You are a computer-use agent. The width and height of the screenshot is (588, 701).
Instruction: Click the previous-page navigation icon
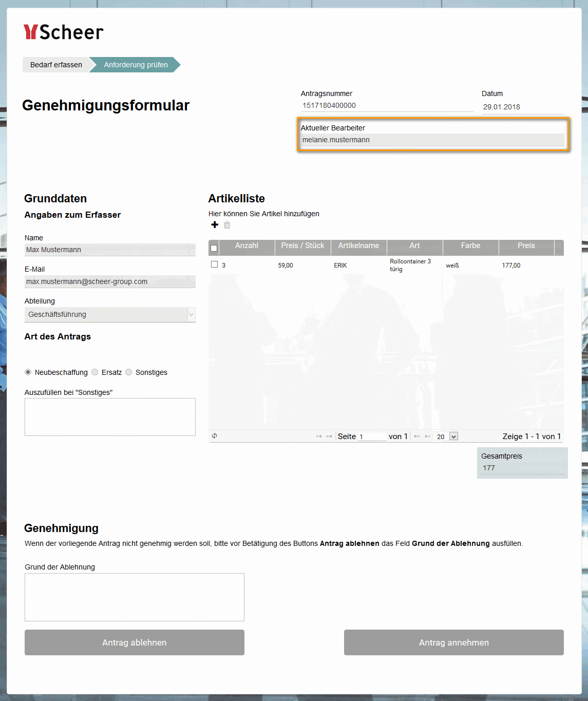tap(329, 436)
